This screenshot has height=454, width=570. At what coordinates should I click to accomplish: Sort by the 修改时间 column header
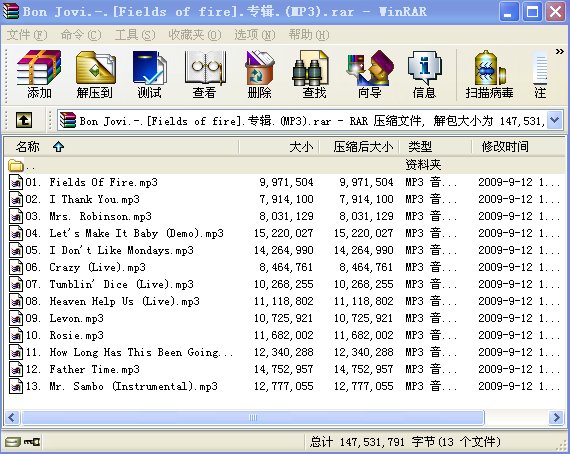tap(518, 147)
